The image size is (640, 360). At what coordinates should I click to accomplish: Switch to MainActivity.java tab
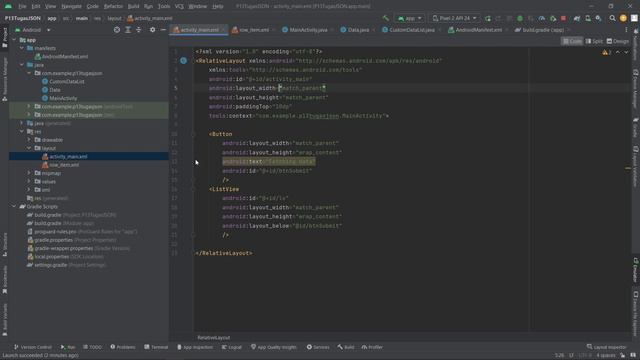coord(307,30)
